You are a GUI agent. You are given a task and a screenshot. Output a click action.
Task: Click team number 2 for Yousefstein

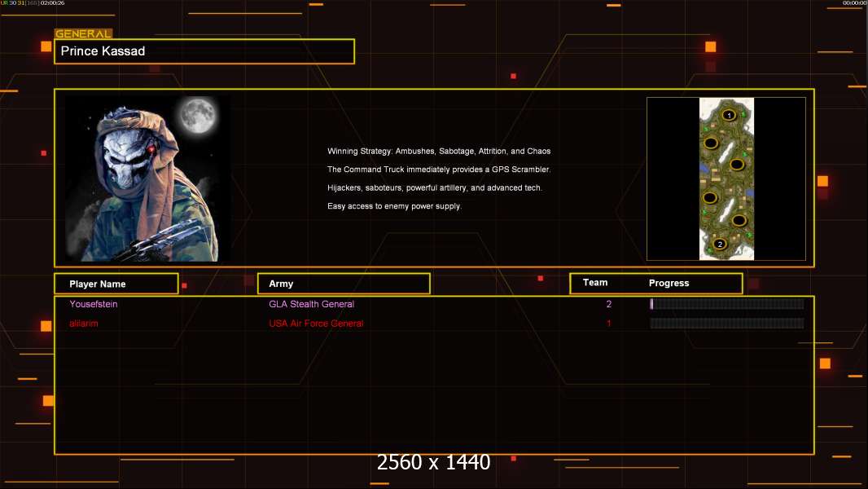pyautogui.click(x=609, y=304)
